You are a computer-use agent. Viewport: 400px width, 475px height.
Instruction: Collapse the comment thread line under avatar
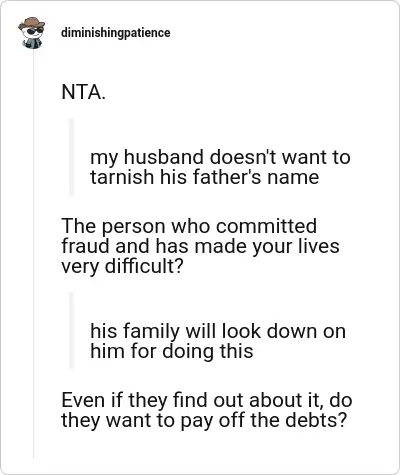[x=33, y=253]
